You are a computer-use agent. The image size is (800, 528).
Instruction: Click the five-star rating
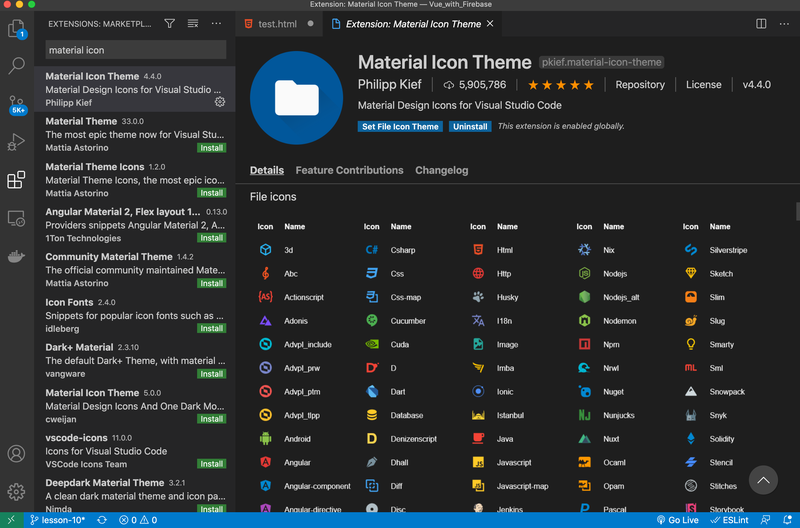pos(561,85)
